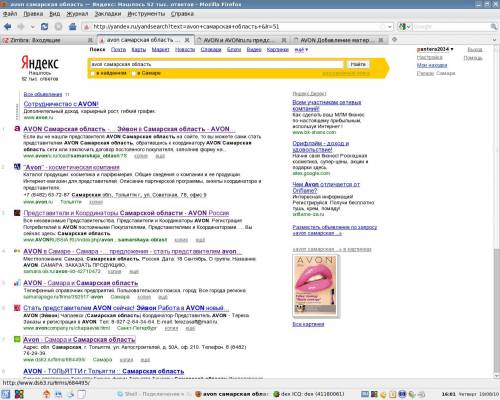Click the Найти search button
This screenshot has width=500, height=400.
(358, 64)
